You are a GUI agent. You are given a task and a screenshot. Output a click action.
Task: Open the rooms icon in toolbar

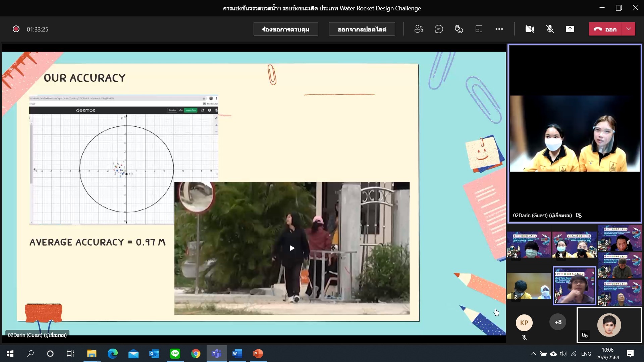[x=479, y=29]
